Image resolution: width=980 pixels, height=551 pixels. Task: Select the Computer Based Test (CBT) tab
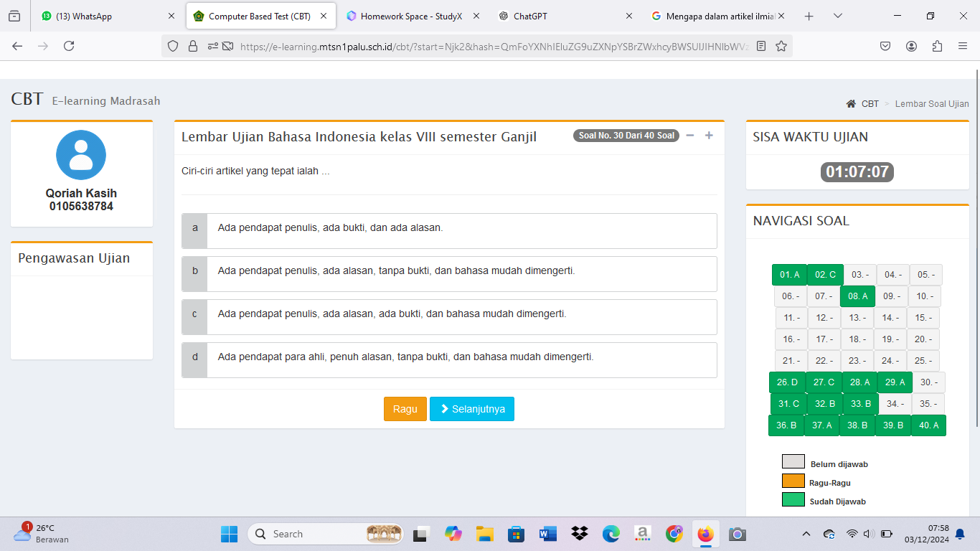pos(260,16)
